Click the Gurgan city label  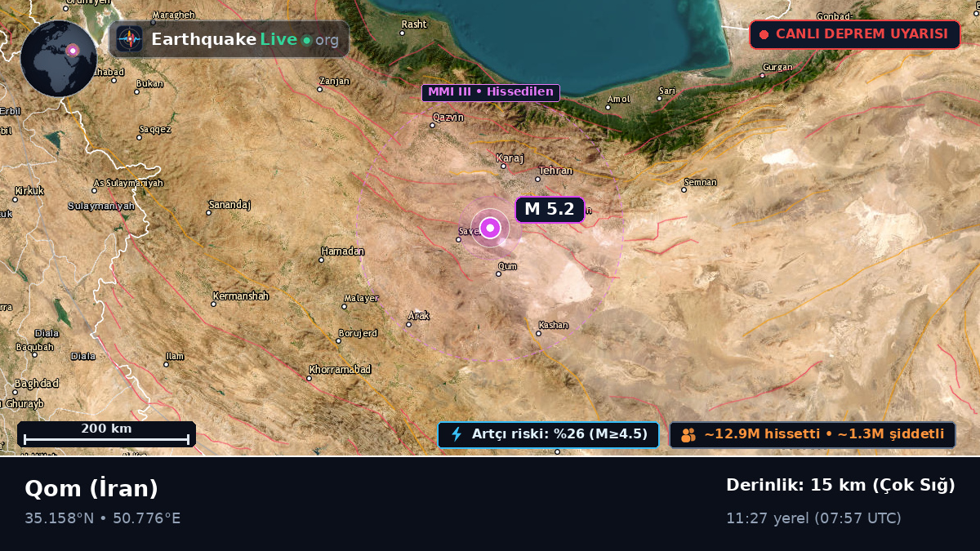pyautogui.click(x=777, y=67)
